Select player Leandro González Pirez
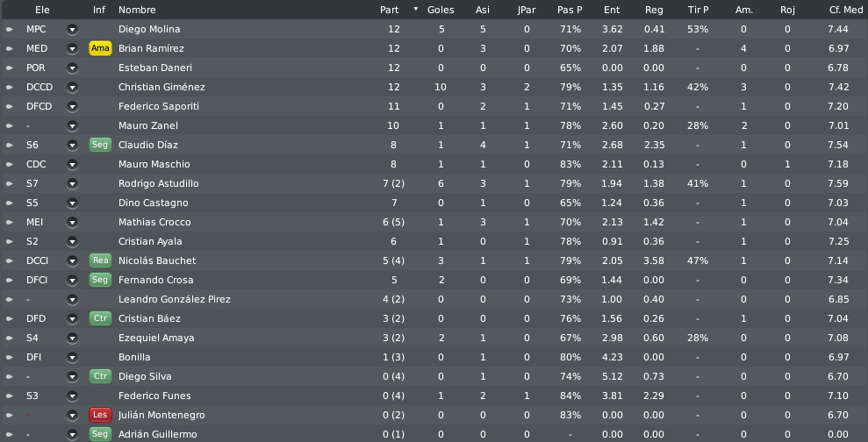The height and width of the screenshot is (442, 868). coord(175,299)
